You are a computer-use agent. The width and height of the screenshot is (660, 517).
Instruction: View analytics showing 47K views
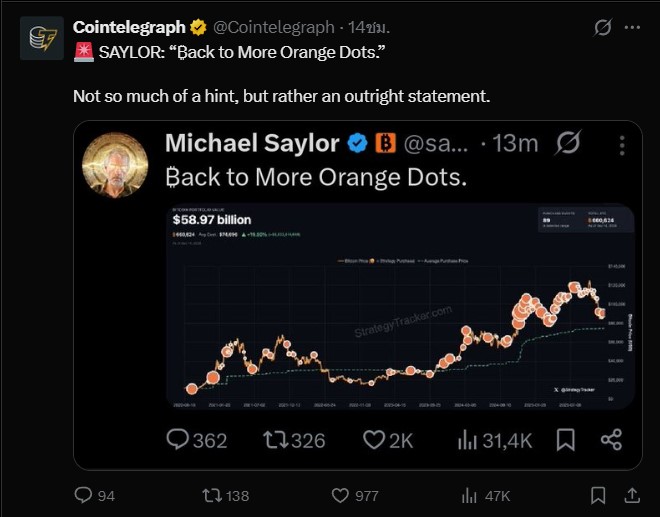coord(470,495)
